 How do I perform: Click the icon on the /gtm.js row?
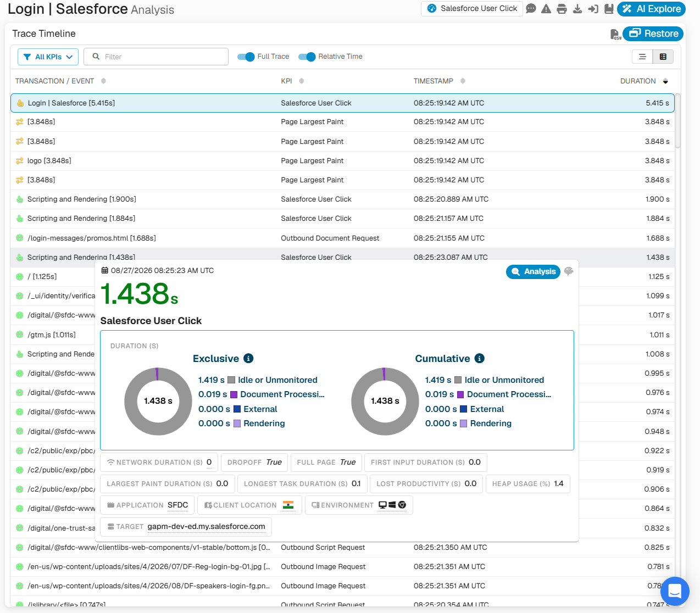pos(20,335)
